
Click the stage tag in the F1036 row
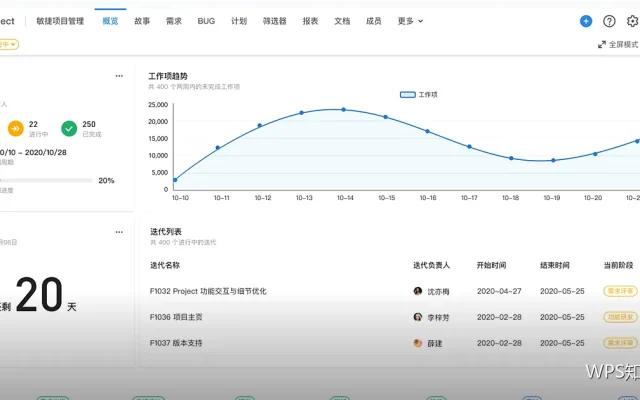point(620,317)
